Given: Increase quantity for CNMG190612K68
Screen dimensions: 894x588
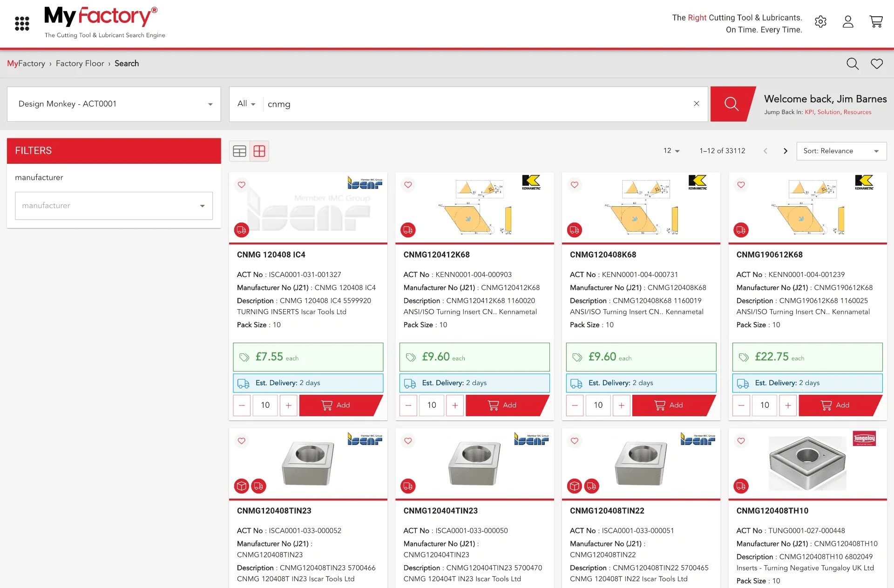Looking at the screenshot, I should pos(788,405).
